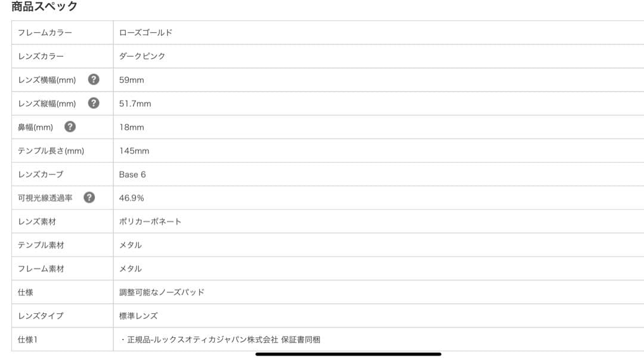Click the 正規品-ルックスオティカジャパン株式会社 warranty text
644x361 pixels.
[x=218, y=339]
